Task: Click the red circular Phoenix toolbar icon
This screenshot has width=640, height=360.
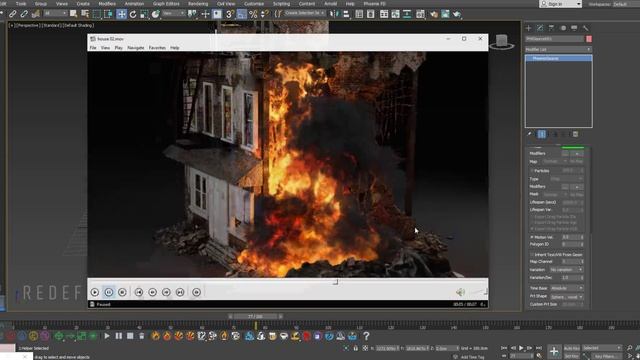Action: (307, 336)
